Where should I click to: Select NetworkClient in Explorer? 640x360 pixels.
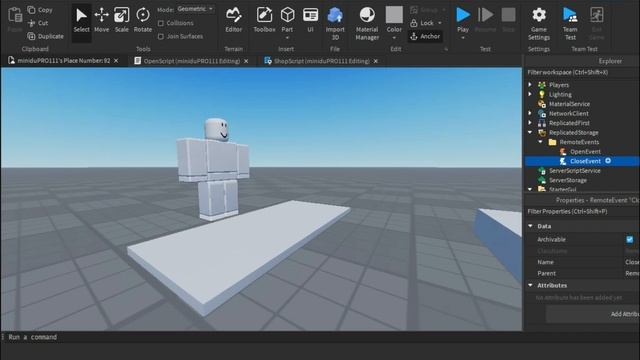pyautogui.click(x=568, y=113)
